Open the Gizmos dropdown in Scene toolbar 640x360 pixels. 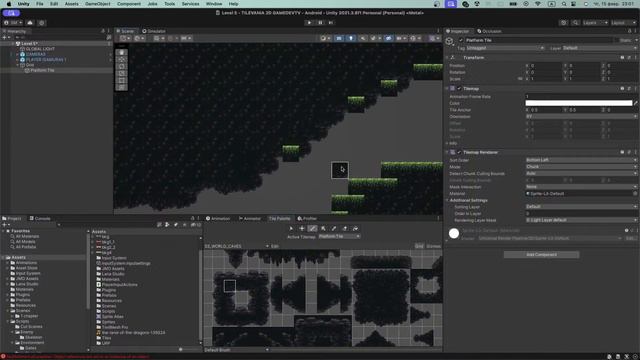click(433, 38)
